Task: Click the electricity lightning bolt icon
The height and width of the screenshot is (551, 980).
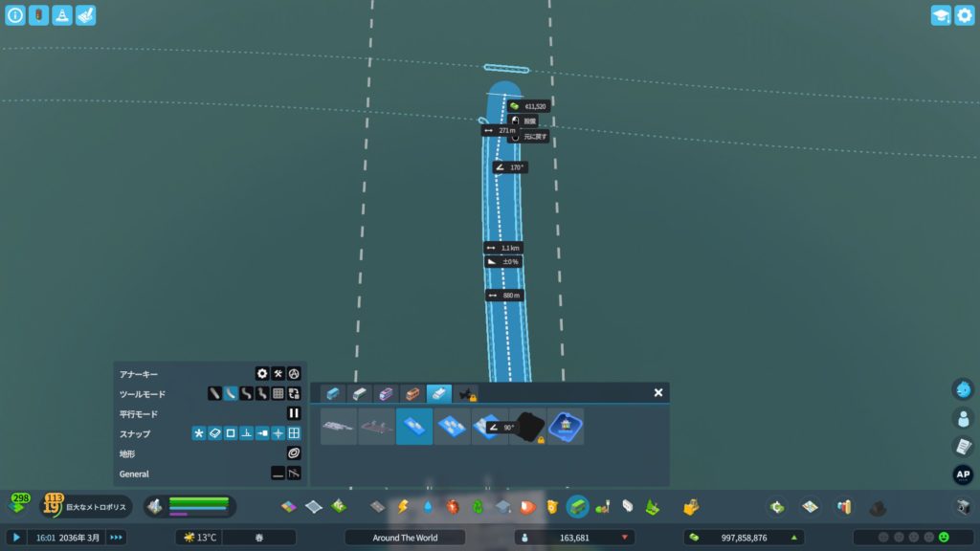Action: (403, 506)
